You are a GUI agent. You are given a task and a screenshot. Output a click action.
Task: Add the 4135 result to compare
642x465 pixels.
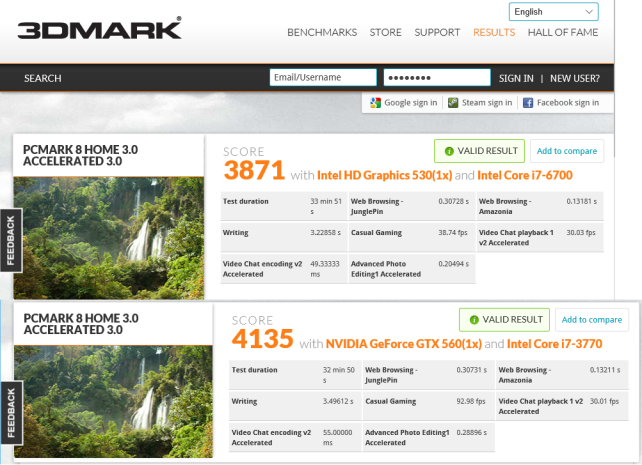click(592, 320)
